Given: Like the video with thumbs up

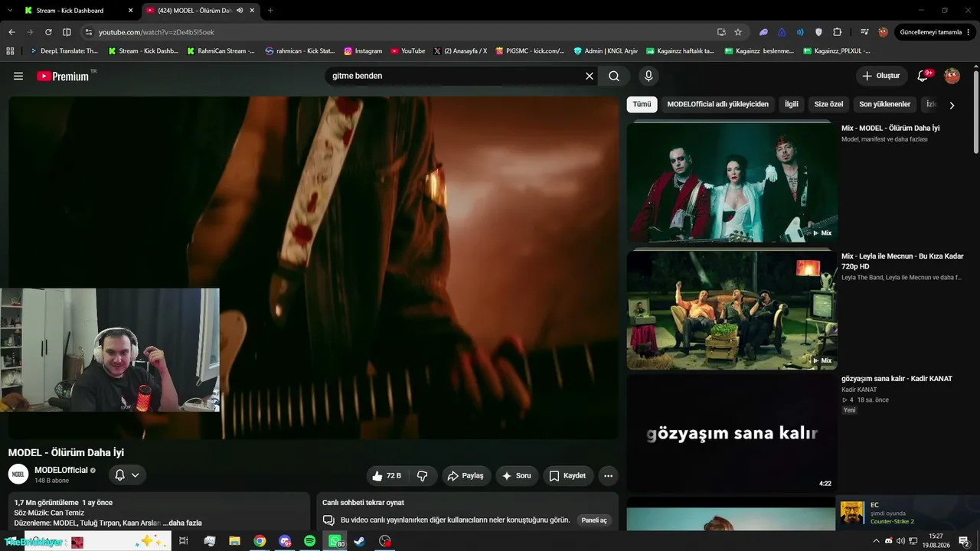Looking at the screenshot, I should point(387,475).
